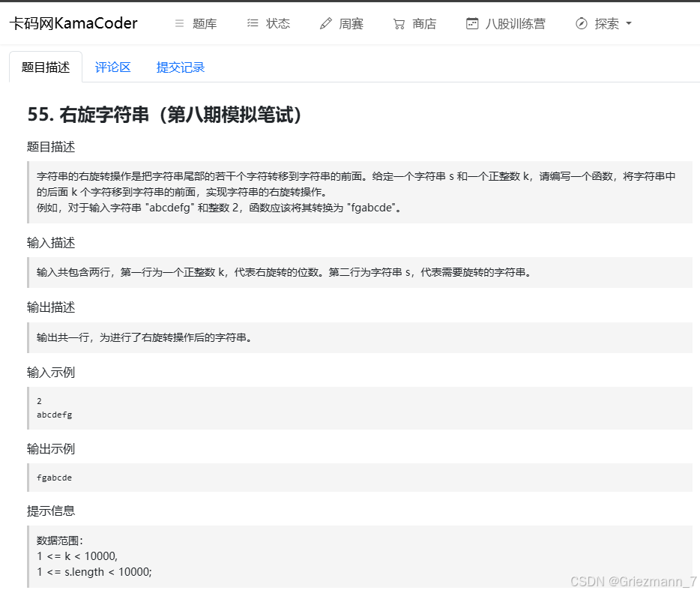Screen dimensions: 700x593
Task: Click the 输出描述 section heading
Action: (51, 307)
